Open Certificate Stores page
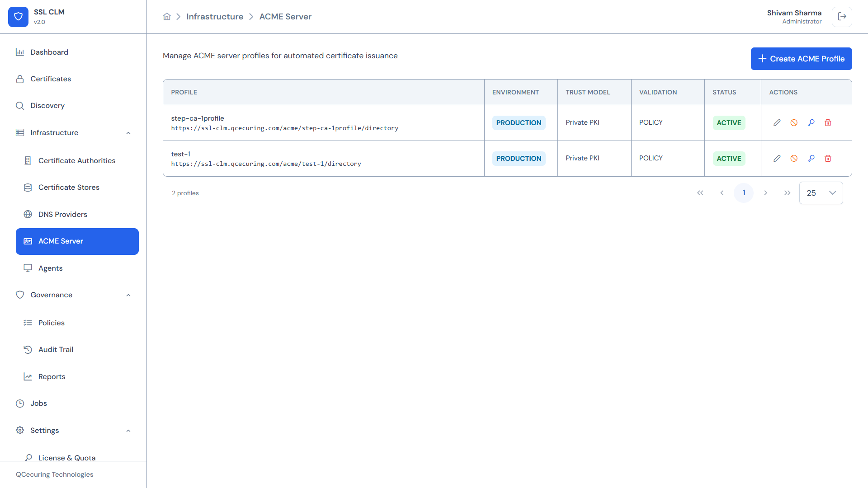Viewport: 868px width, 488px height. point(77,188)
